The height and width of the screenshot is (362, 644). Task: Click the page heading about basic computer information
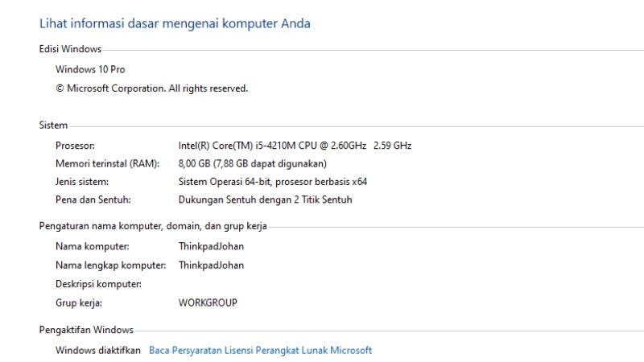tap(175, 23)
